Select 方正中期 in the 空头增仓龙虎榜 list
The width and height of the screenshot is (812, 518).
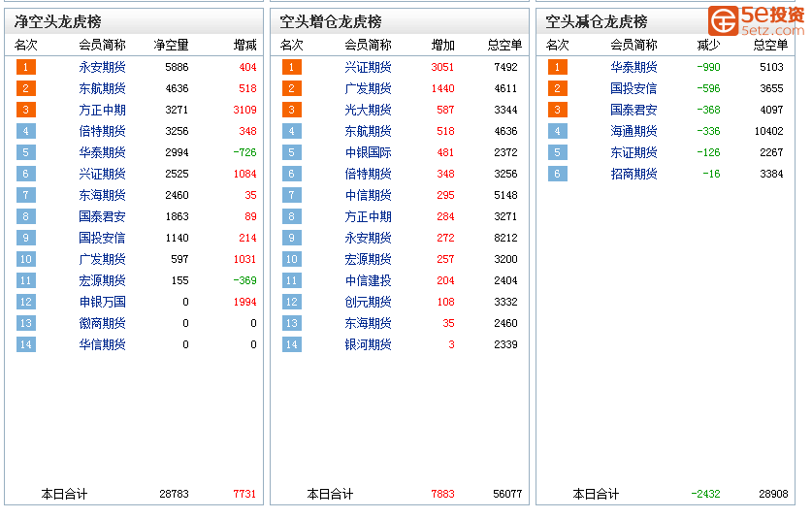(369, 216)
